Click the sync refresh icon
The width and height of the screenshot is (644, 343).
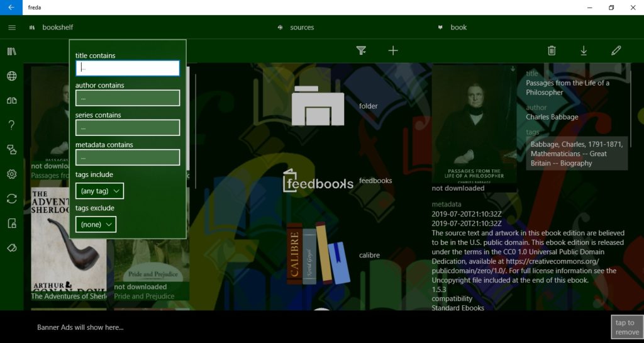[12, 199]
